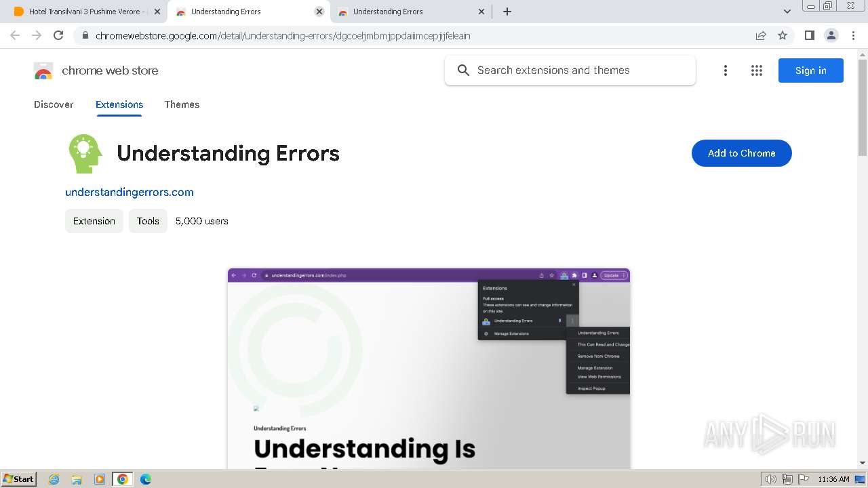Close the third Understanding Errors tab
The image size is (868, 488).
(x=481, y=12)
